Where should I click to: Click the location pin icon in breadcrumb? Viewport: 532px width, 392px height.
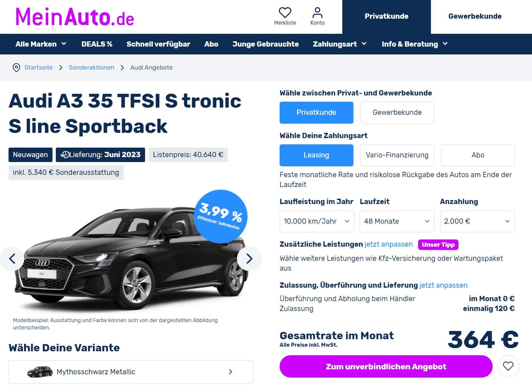[16, 68]
